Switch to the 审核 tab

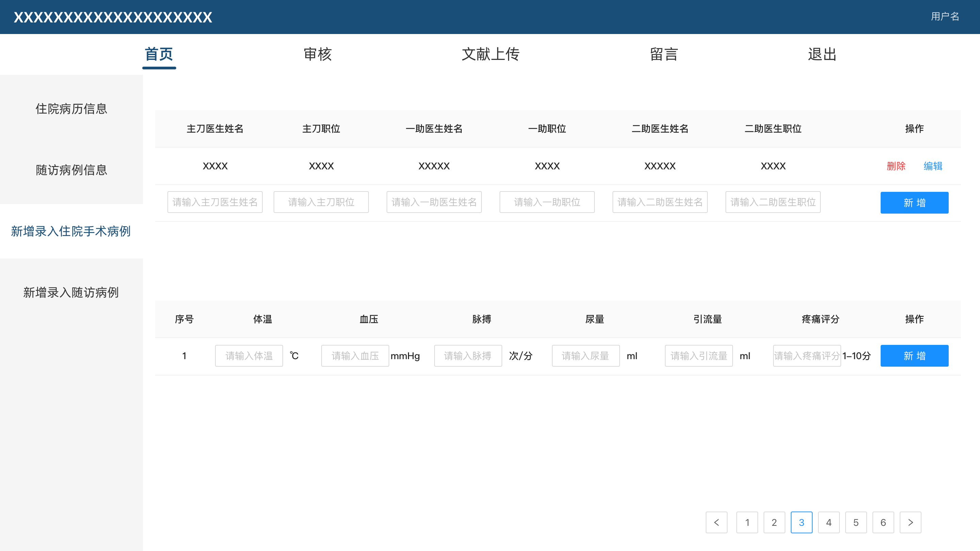(x=318, y=54)
